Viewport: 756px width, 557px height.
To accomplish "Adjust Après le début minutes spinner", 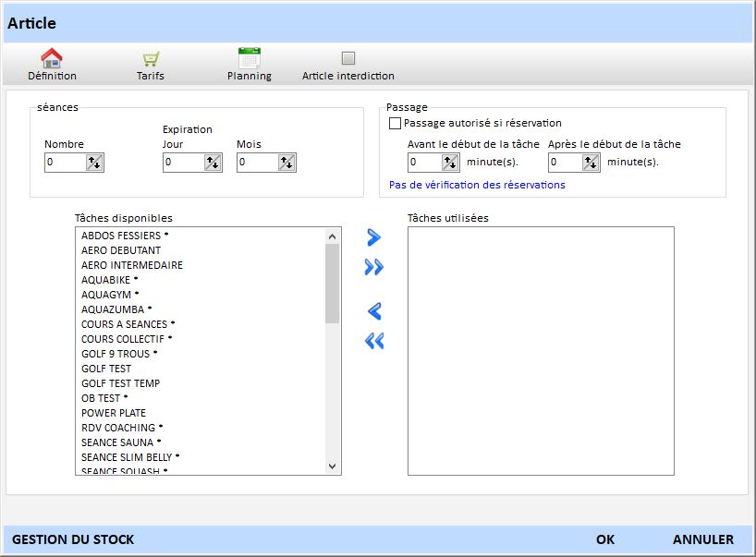I will [x=591, y=163].
